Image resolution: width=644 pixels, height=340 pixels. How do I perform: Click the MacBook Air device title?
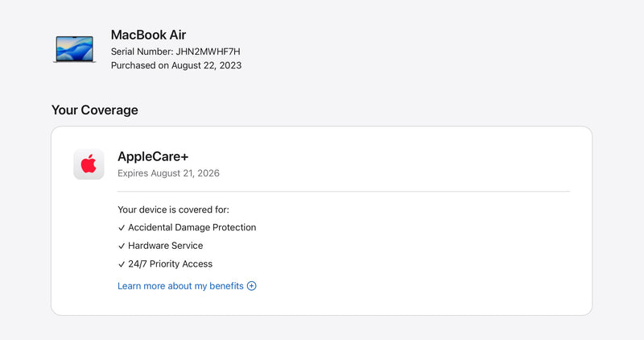tap(148, 35)
